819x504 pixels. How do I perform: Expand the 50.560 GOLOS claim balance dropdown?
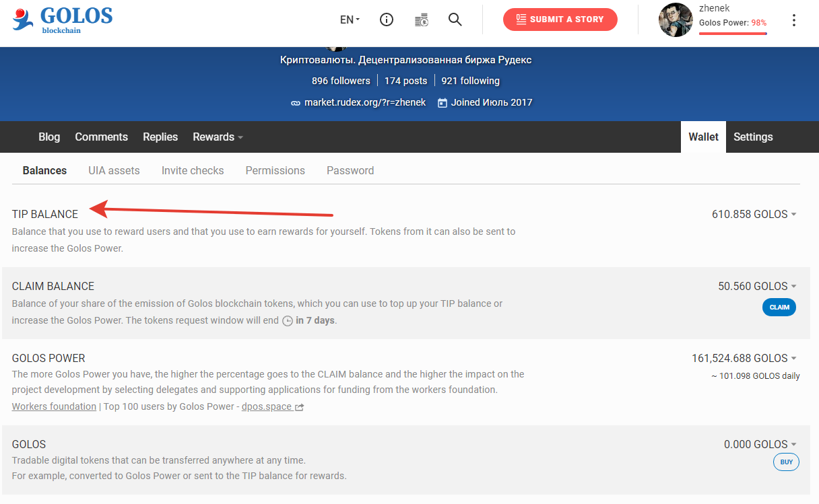758,286
